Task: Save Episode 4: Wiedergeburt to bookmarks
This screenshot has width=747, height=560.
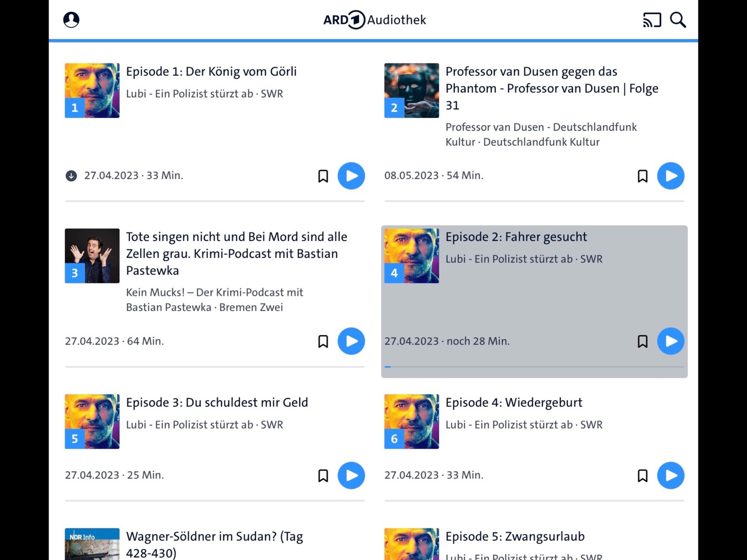Action: point(642,475)
